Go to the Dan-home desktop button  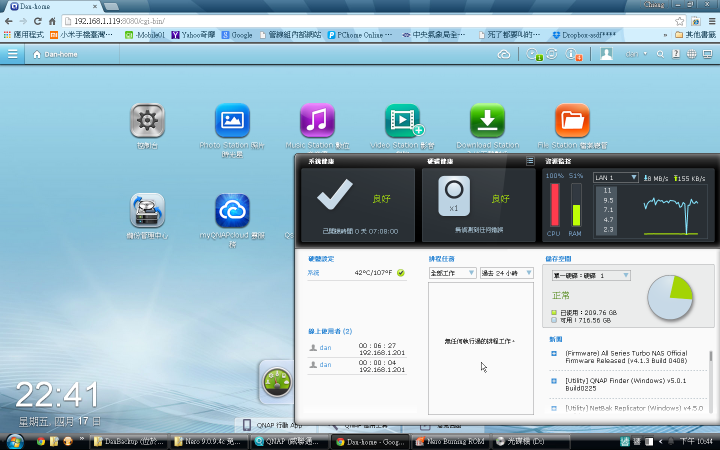[55, 54]
